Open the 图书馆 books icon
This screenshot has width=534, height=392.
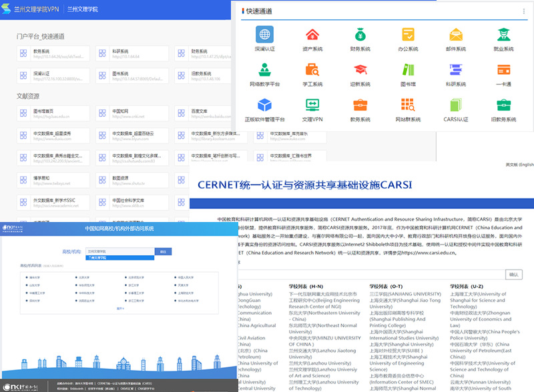pyautogui.click(x=408, y=70)
